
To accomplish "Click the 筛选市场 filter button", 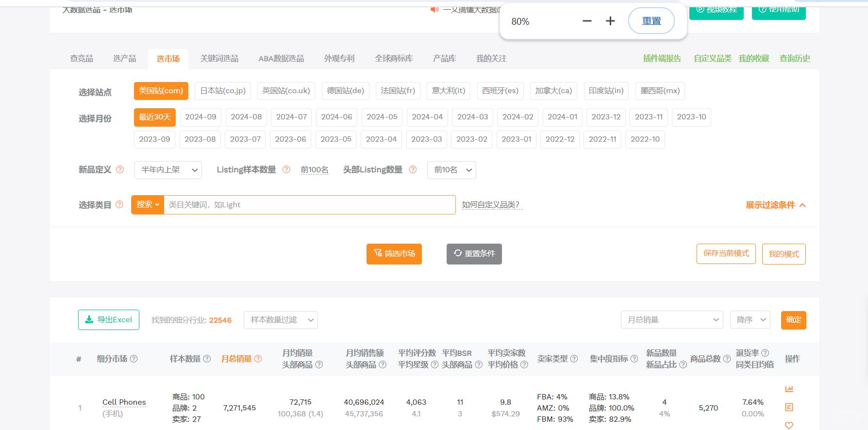I will click(394, 254).
